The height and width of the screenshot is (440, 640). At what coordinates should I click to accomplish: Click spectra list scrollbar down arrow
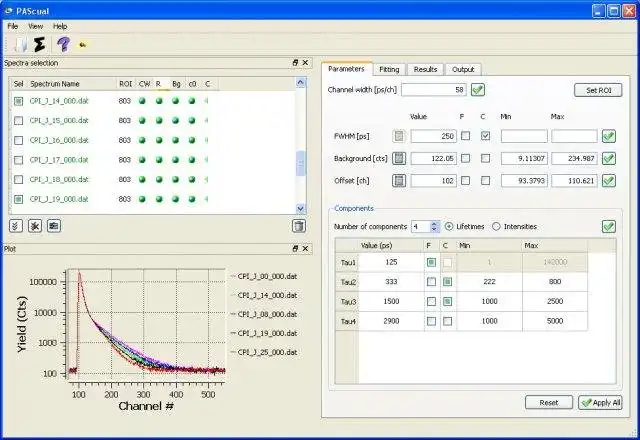tap(301, 209)
